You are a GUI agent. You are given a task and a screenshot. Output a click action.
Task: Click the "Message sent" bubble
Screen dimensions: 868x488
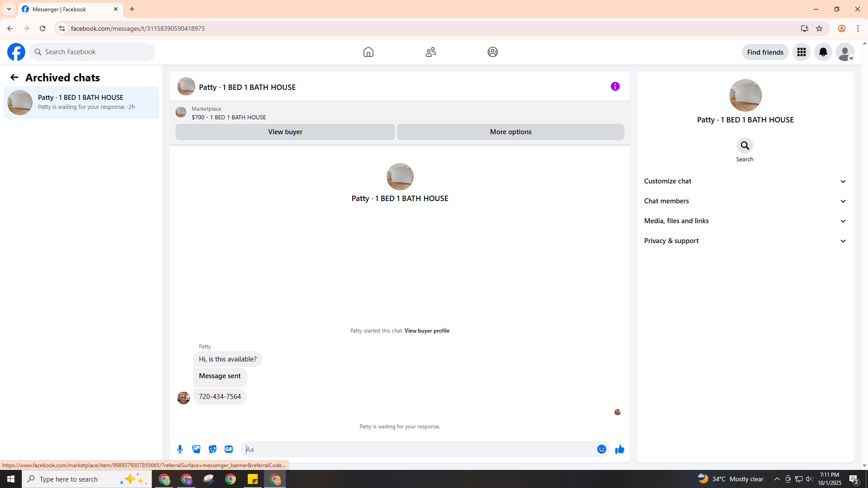[220, 377]
